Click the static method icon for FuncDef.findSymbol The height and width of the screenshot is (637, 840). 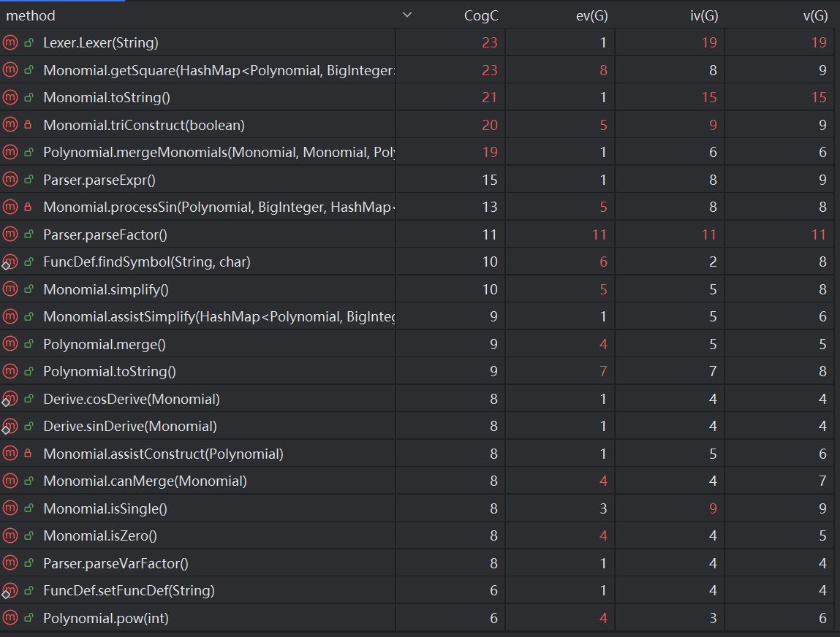(x=10, y=262)
